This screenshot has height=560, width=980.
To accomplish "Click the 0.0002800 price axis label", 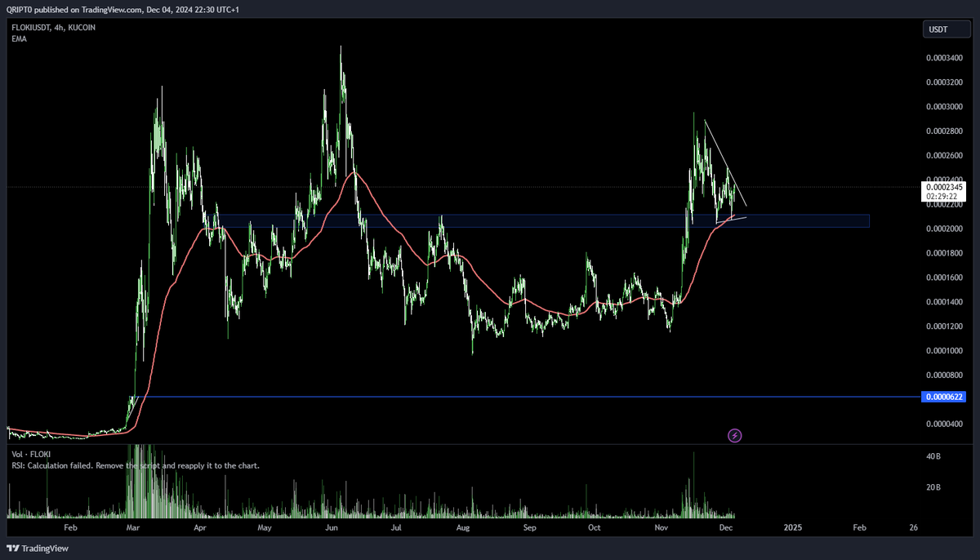I will (944, 131).
